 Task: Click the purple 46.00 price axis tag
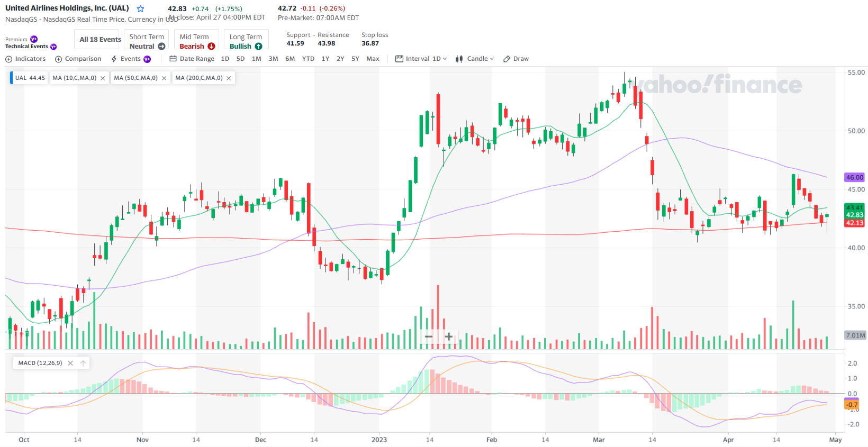tap(854, 178)
